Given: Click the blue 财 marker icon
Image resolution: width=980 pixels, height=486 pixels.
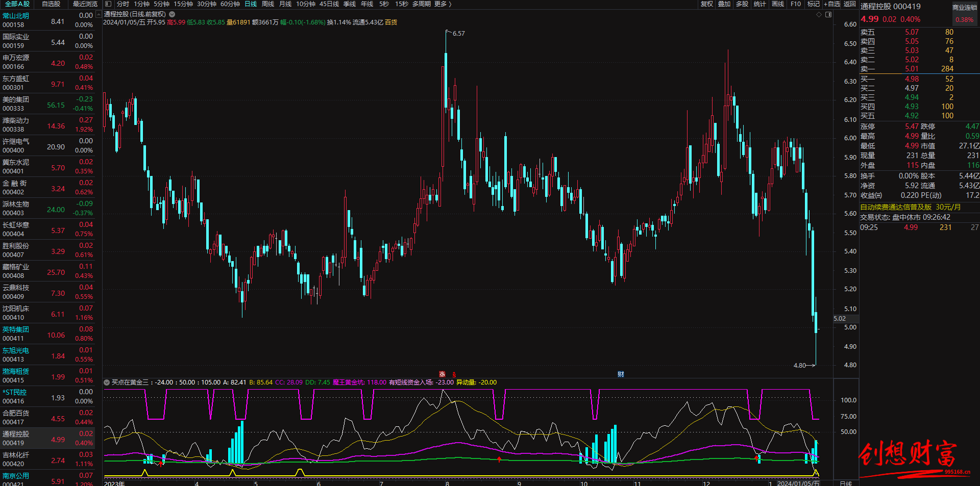Looking at the screenshot, I should pyautogui.click(x=621, y=374).
